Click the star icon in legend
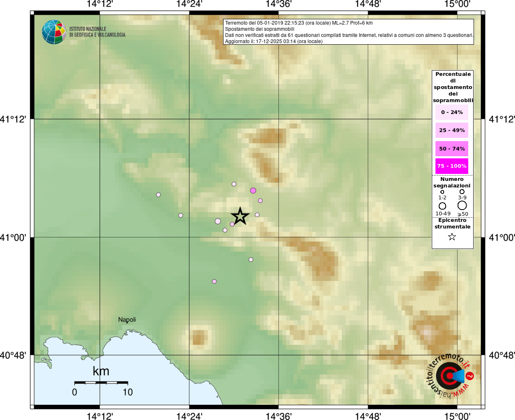The height and width of the screenshot is (420, 515). click(x=452, y=237)
